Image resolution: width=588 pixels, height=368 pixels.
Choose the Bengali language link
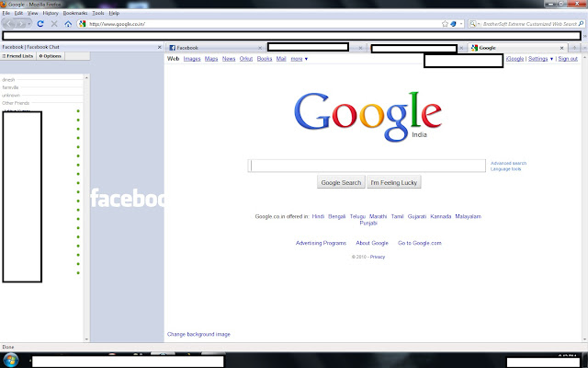point(337,216)
